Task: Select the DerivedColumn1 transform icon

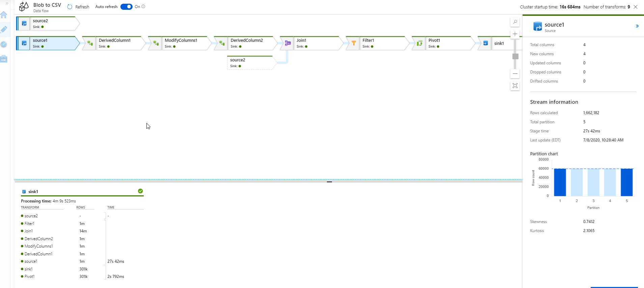Action: tap(90, 43)
